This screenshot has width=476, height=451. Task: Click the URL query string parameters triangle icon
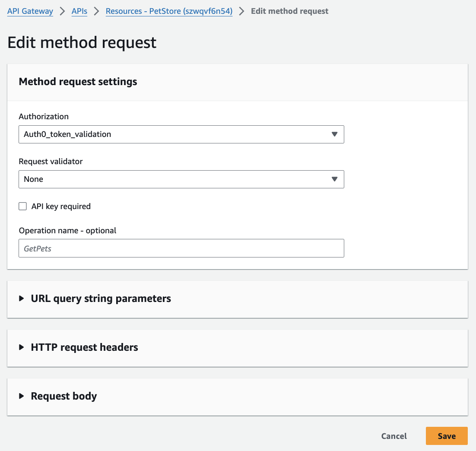(22, 299)
